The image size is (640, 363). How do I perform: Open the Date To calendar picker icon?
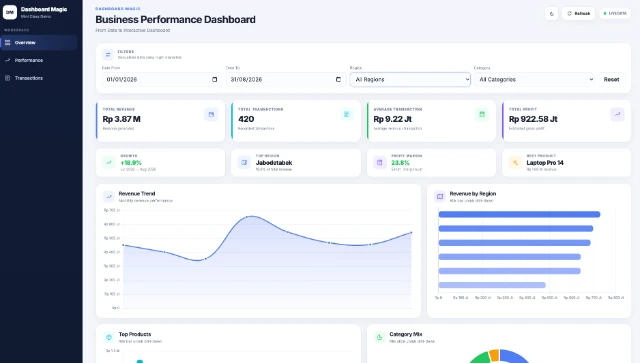click(x=338, y=79)
